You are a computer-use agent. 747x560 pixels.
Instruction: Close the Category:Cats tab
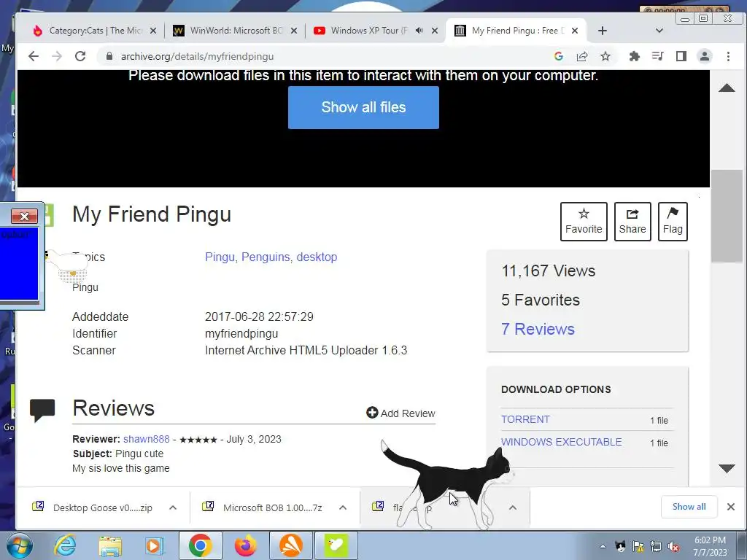[x=153, y=31]
